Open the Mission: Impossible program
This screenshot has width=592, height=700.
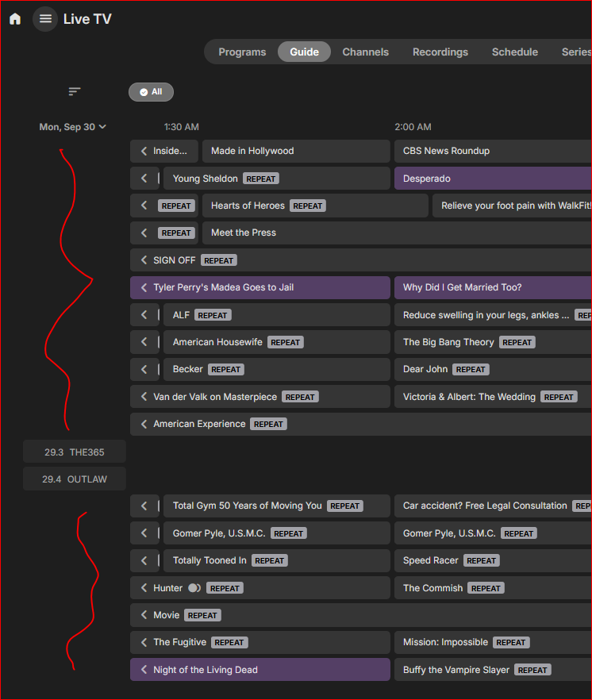point(493,642)
